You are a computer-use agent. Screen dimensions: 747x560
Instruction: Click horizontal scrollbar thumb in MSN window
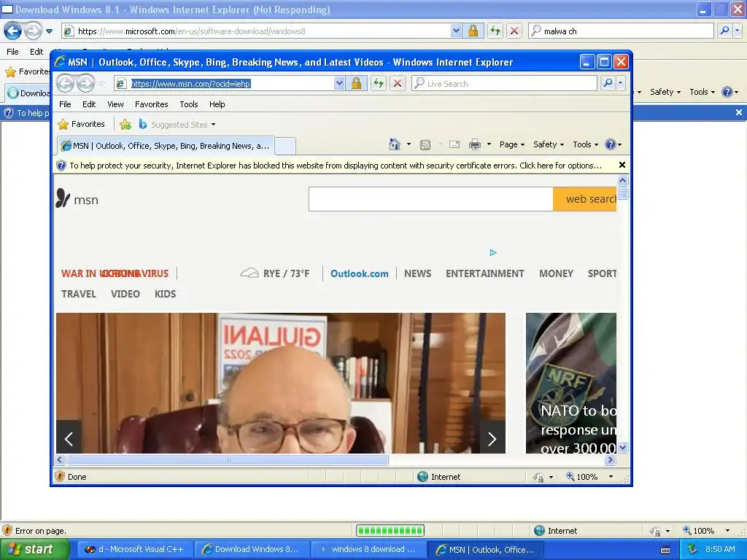point(228,460)
